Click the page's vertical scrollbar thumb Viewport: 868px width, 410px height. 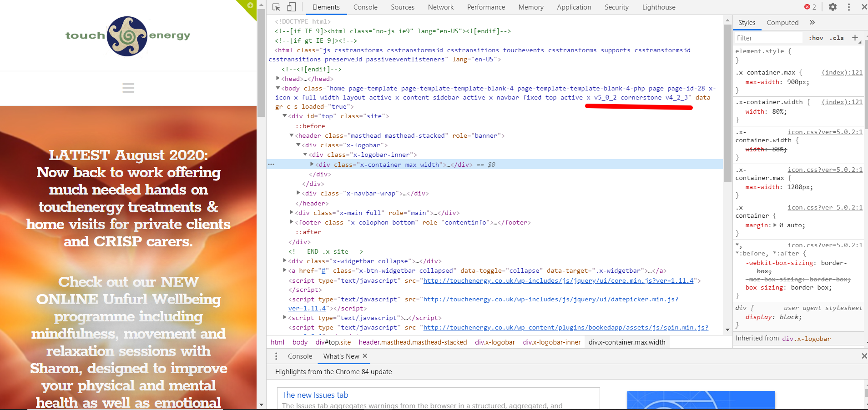click(261, 63)
